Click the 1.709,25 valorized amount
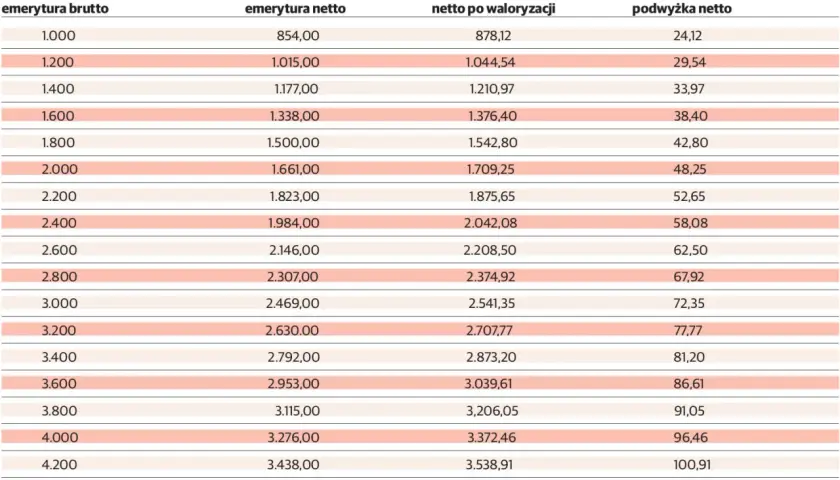840x480 pixels. [x=491, y=169]
